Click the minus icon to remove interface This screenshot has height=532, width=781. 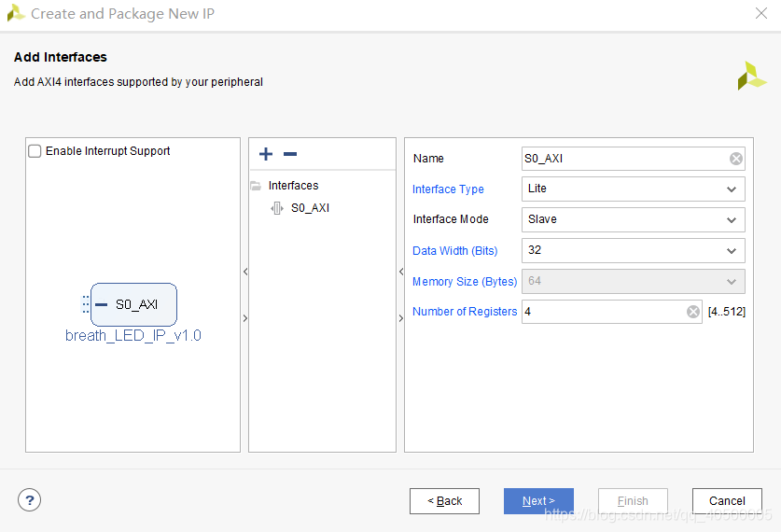290,154
